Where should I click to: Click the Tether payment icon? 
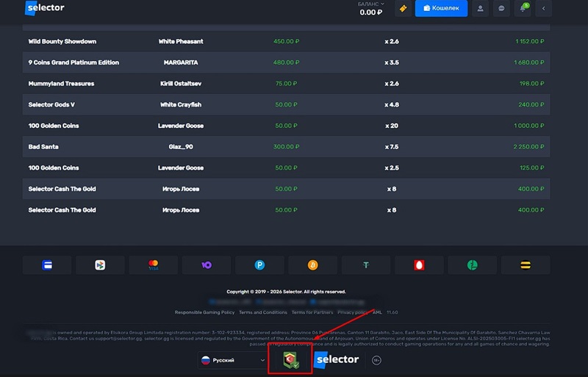tap(366, 265)
